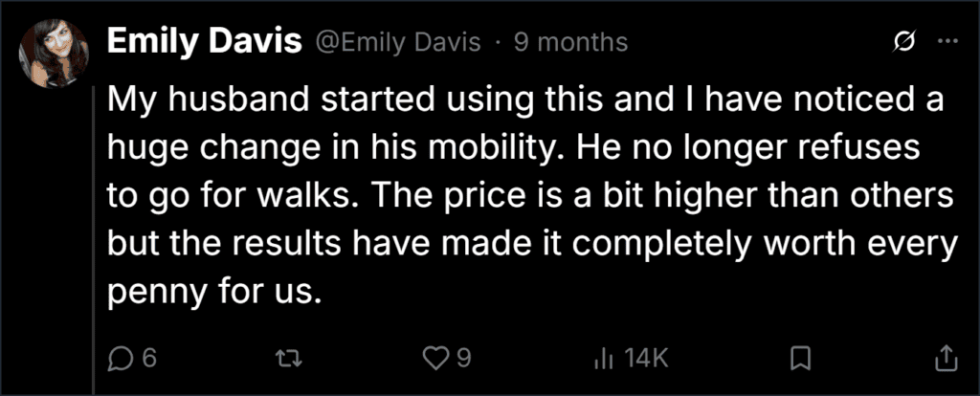The width and height of the screenshot is (980, 396).
Task: Click the reply speech bubble icon
Action: click(120, 359)
